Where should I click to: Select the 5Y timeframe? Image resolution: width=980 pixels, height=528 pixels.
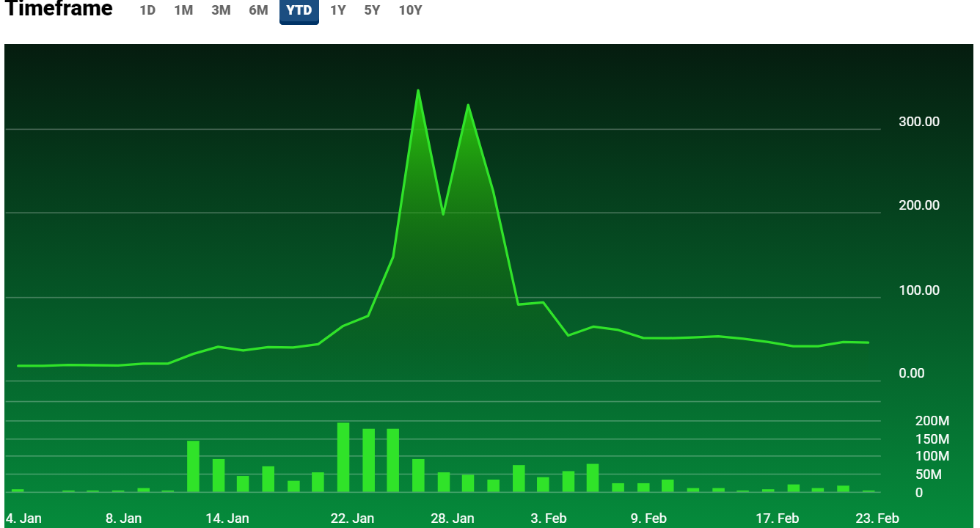[x=372, y=10]
